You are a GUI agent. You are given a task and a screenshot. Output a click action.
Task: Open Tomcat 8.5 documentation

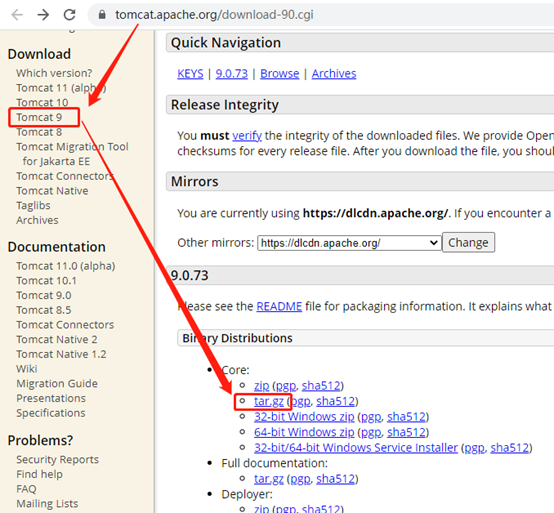(x=44, y=310)
